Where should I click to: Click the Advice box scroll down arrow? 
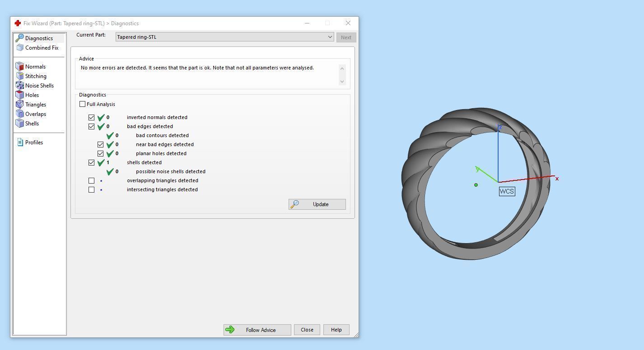coord(342,81)
